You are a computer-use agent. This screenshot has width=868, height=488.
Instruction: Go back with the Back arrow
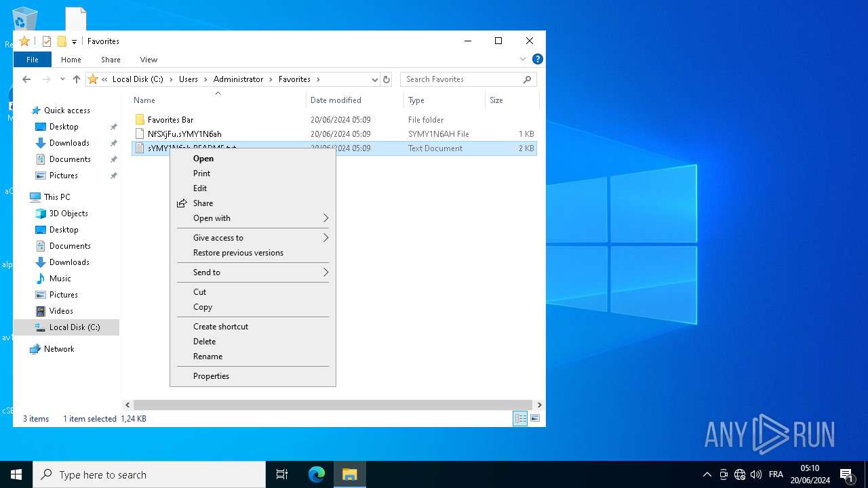[26, 79]
